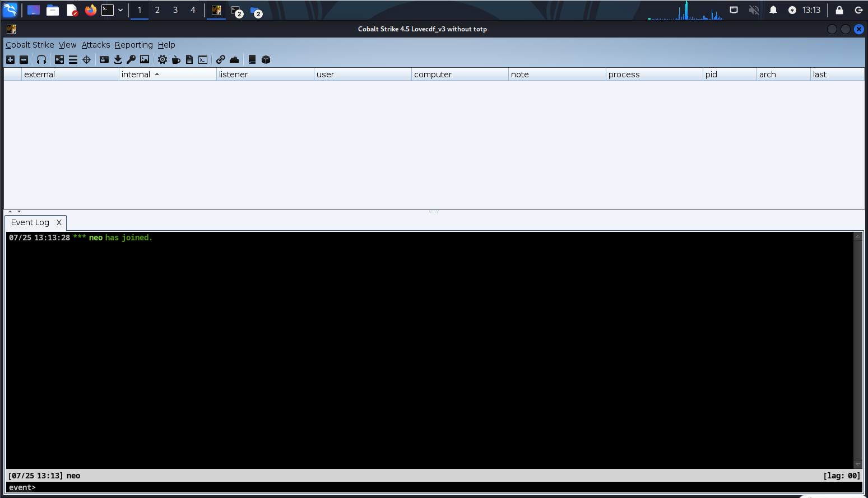Viewport: 868px width, 498px height.
Task: Open downloaded files download icon
Action: coord(118,59)
